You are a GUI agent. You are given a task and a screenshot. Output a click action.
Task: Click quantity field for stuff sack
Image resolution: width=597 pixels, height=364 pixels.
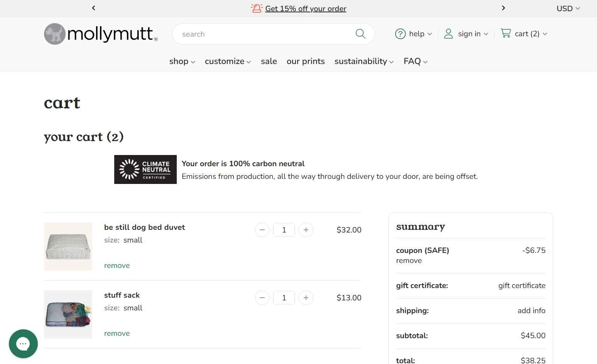[x=284, y=298]
